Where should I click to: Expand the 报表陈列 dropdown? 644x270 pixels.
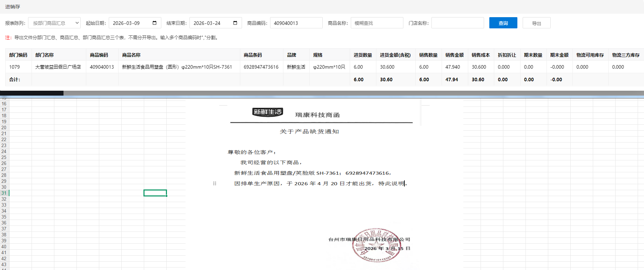(54, 23)
